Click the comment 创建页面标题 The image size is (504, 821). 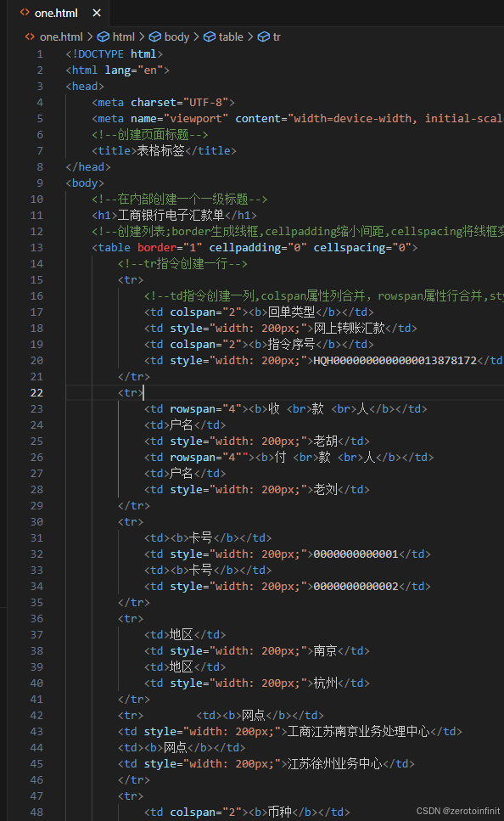150,134
